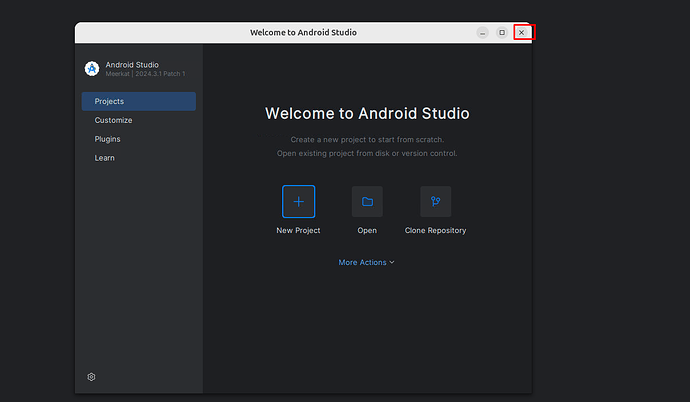The image size is (690, 402).
Task: Click the Android Studio logo icon
Action: (x=92, y=69)
